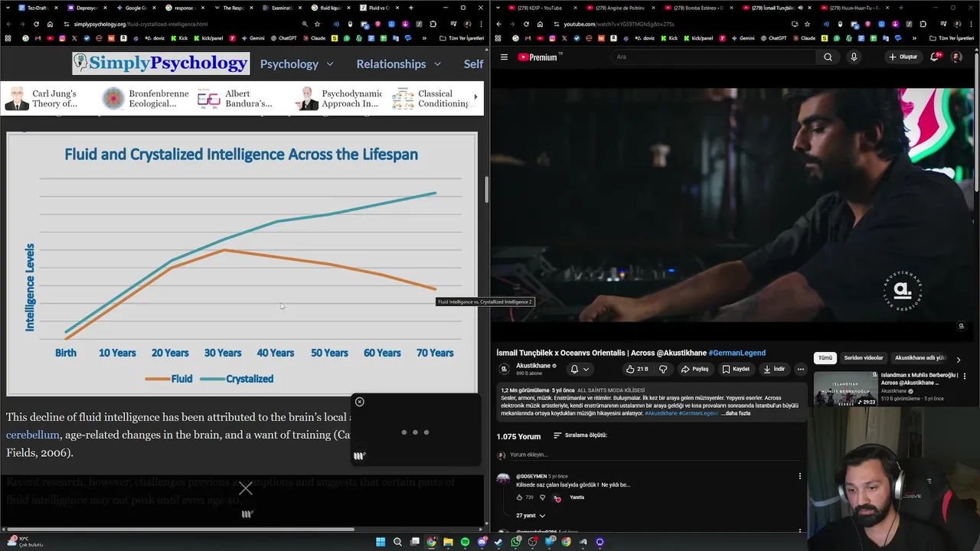Select the Tümü filter chip

pyautogui.click(x=825, y=358)
